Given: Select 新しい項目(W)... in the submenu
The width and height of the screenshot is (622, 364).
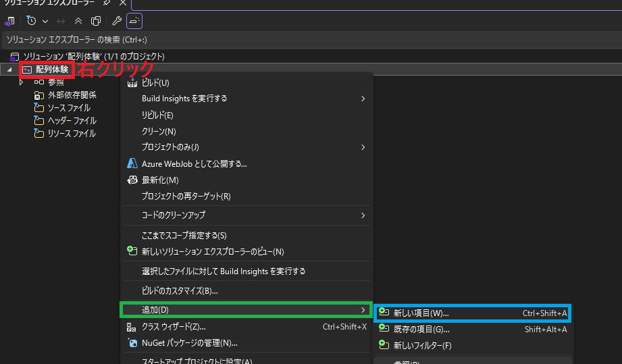Looking at the screenshot, I should (421, 313).
